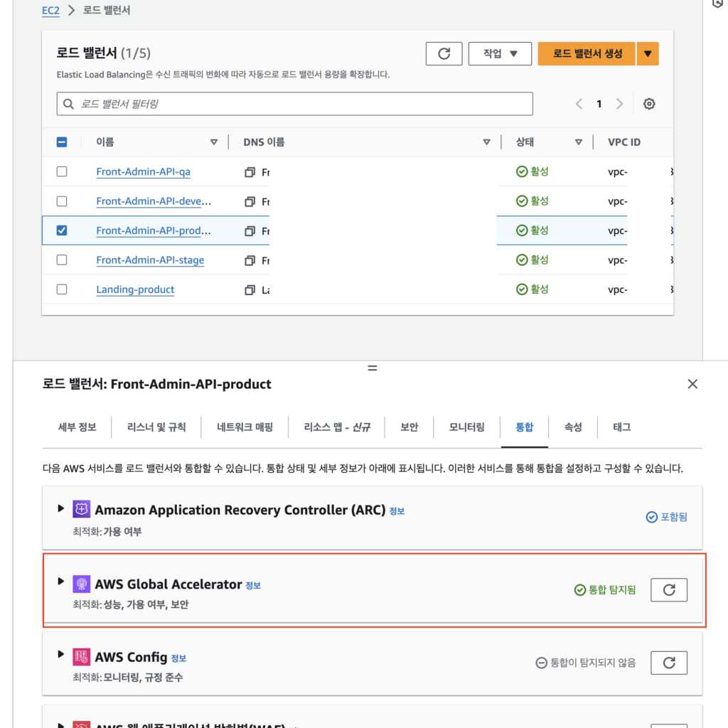The height and width of the screenshot is (728, 728).
Task: Check the Front-Admin-API-qa row checkbox
Action: coord(61,171)
